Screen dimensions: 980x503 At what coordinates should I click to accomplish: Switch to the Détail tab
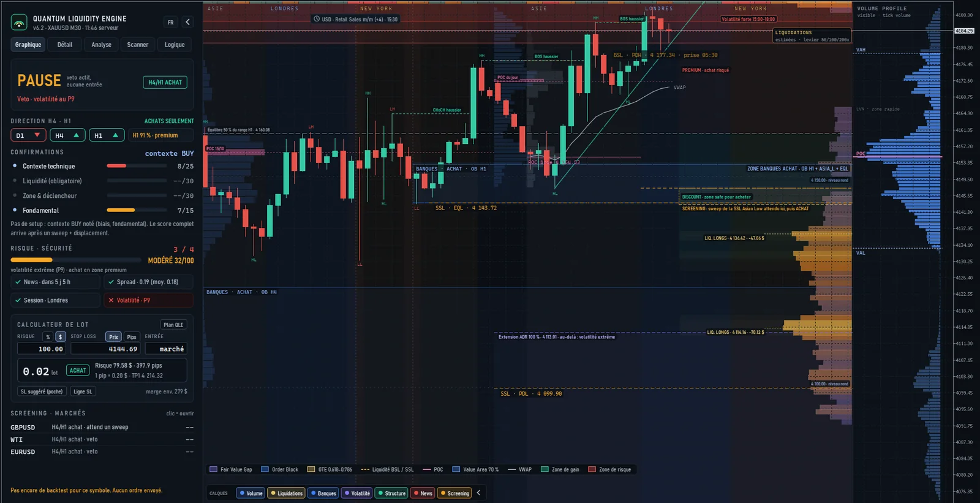click(x=65, y=45)
